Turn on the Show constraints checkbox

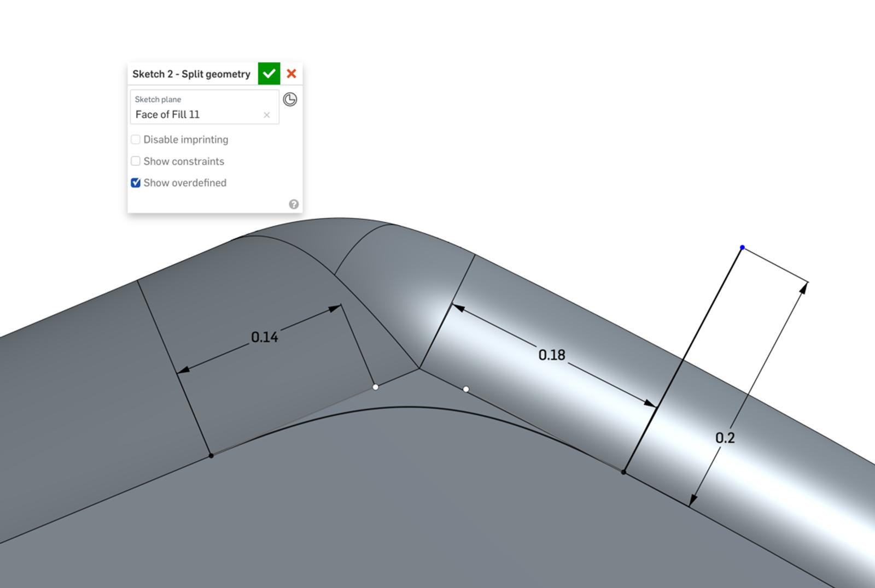tap(136, 161)
